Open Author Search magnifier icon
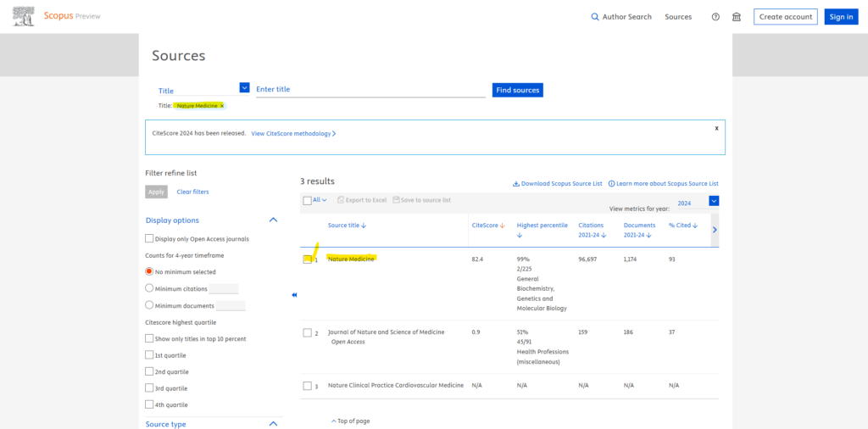Screen dimensions: 868x429 [x=595, y=17]
